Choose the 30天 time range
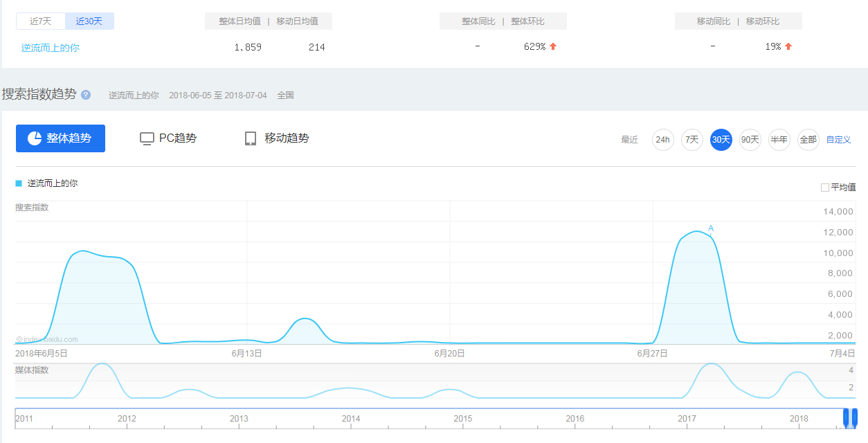Screen dimensions: 868x443 pyautogui.click(x=721, y=140)
